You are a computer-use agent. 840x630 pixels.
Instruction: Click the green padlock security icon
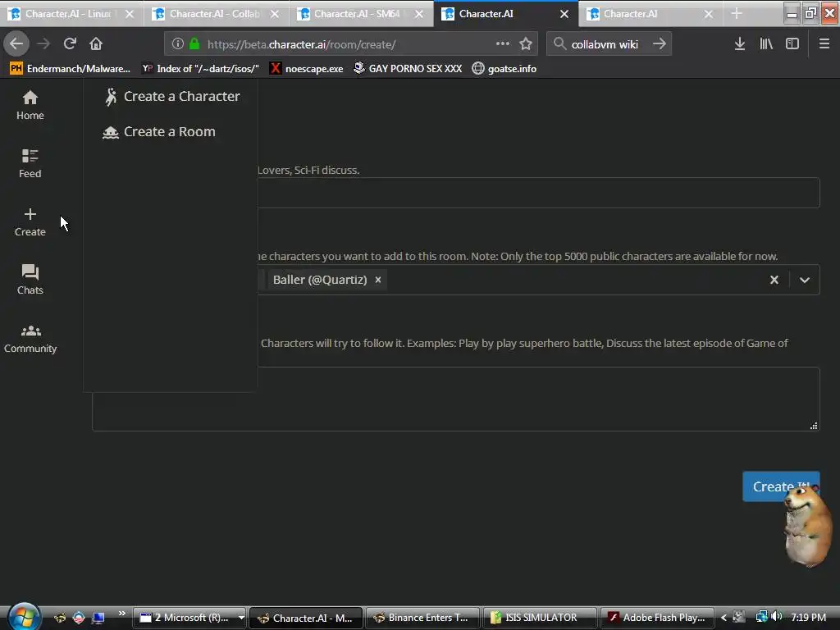coord(194,44)
